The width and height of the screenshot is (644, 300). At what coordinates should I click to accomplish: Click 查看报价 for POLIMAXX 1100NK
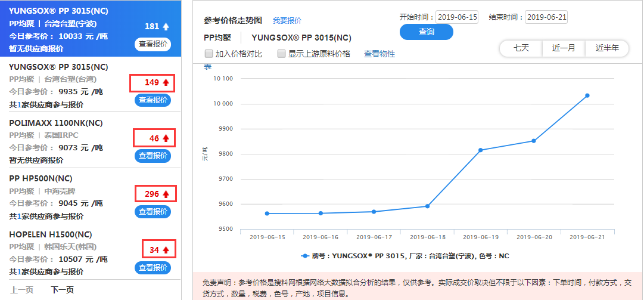tap(153, 156)
